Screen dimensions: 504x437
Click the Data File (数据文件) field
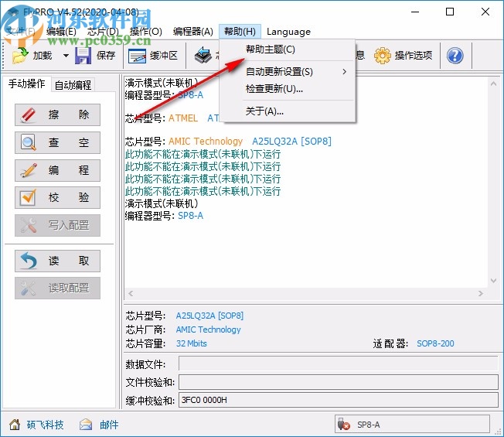coord(338,364)
